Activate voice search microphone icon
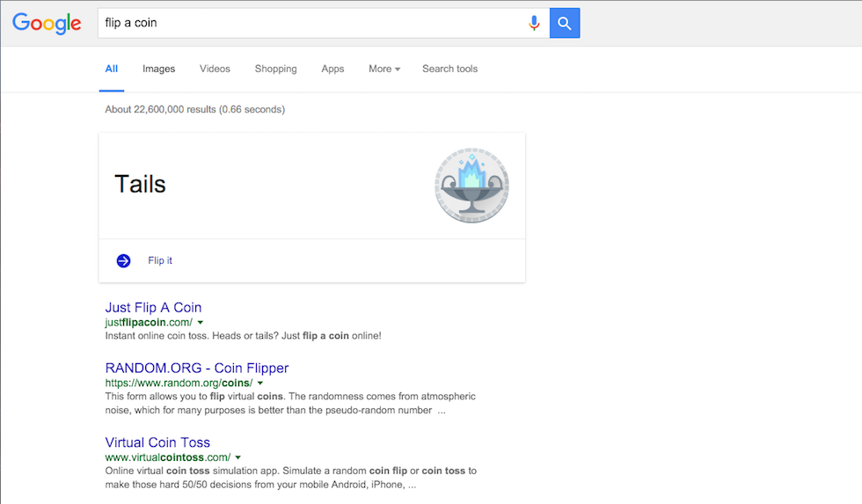The height and width of the screenshot is (504, 862). [533, 23]
